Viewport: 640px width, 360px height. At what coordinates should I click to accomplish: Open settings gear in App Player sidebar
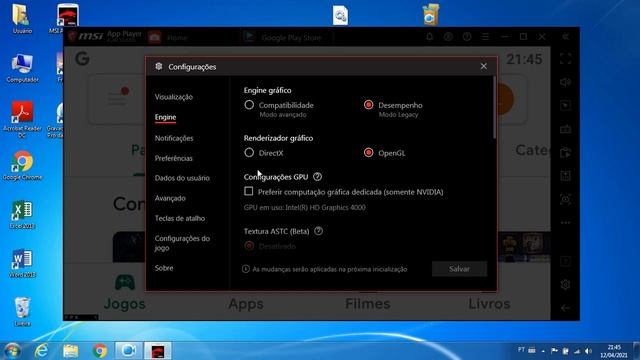pyautogui.click(x=565, y=284)
